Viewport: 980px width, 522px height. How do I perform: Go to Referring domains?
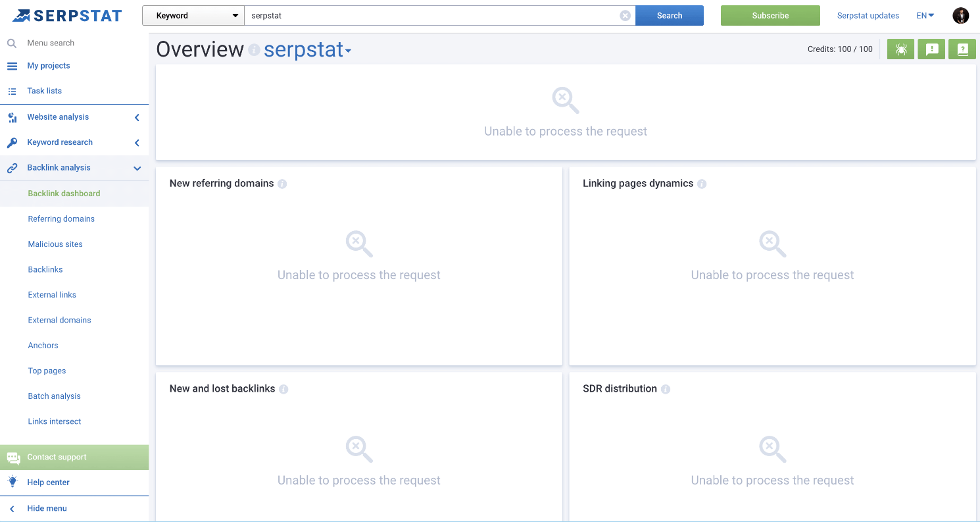61,219
